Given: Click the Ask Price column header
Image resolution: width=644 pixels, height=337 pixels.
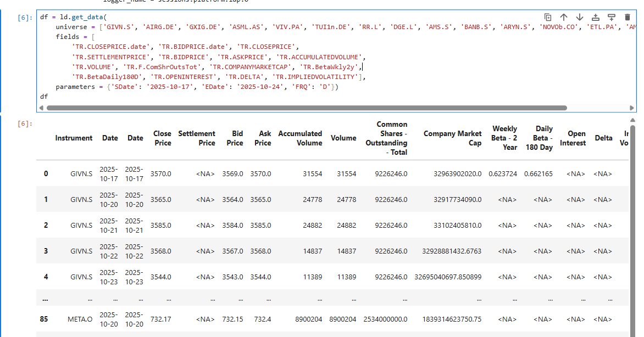Looking at the screenshot, I should click(x=263, y=138).
